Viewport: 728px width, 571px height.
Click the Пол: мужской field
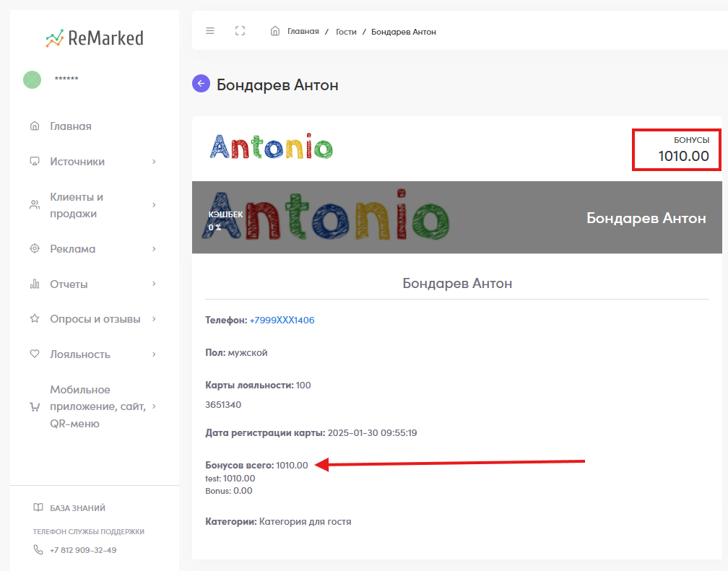coord(236,352)
